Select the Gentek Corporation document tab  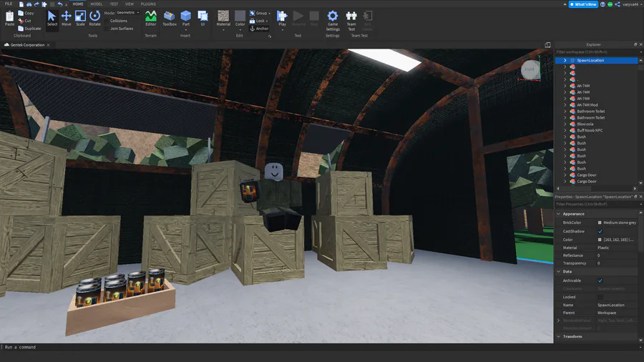coord(27,45)
